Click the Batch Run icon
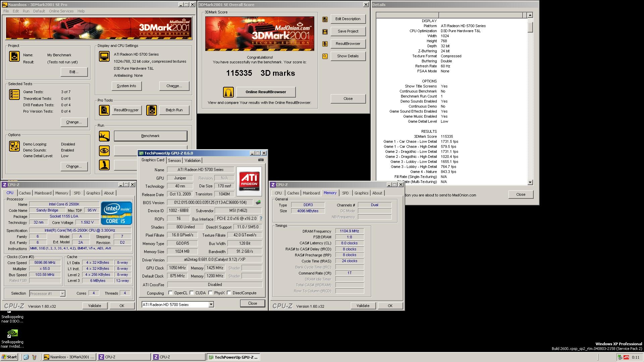This screenshot has height=362, width=644. click(152, 110)
